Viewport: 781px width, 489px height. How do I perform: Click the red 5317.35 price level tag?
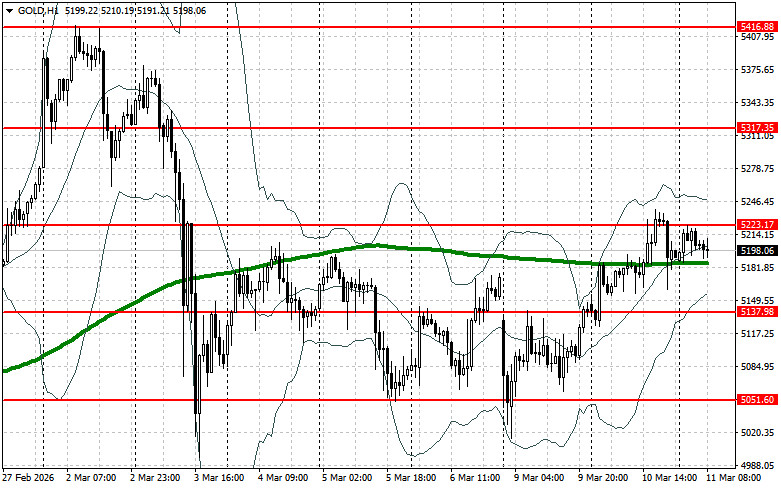[755, 128]
